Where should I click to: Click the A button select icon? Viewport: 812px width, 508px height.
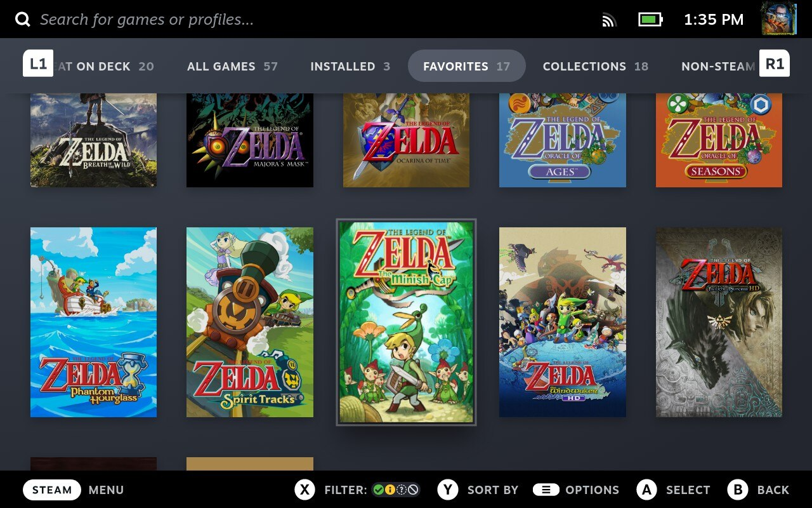[x=647, y=490]
